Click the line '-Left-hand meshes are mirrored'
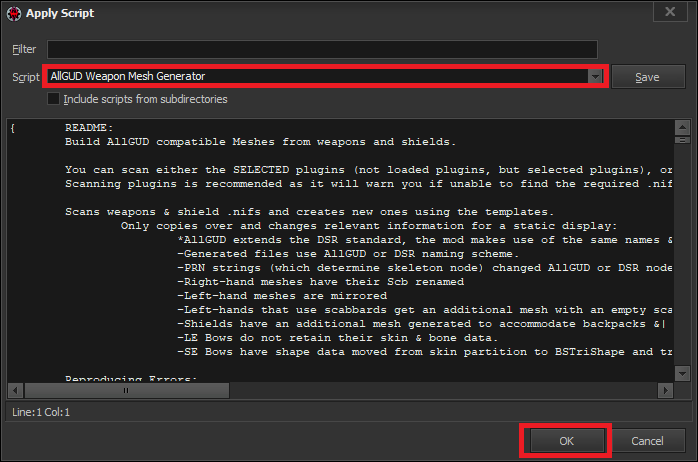Screen dimensions: 698x462 point(282,296)
